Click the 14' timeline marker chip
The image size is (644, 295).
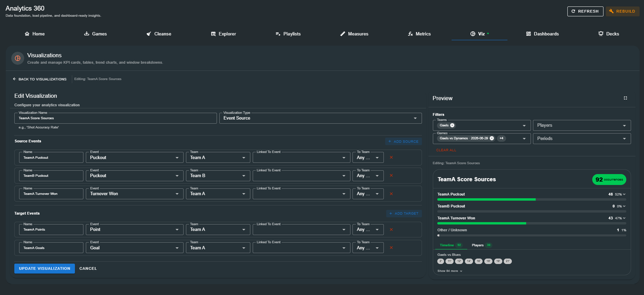469,261
